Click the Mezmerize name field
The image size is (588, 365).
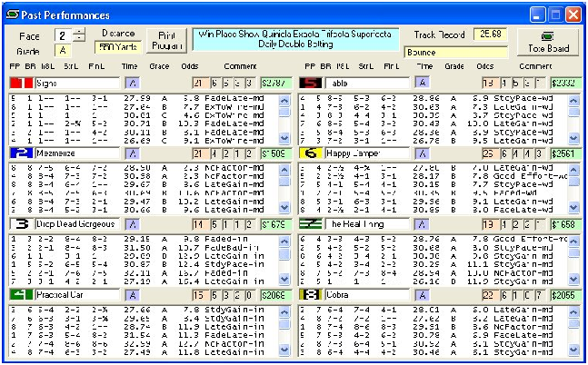77,153
